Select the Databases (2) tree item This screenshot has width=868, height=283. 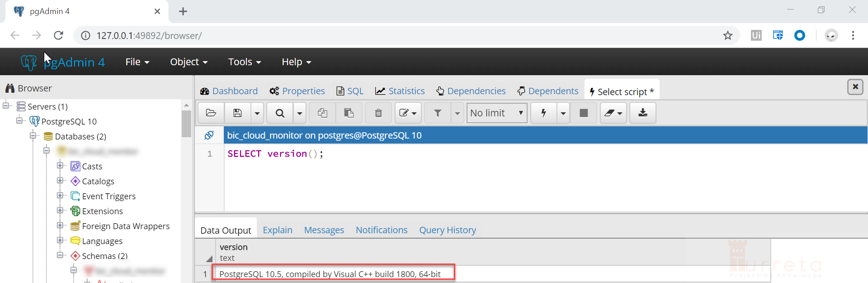coord(80,136)
